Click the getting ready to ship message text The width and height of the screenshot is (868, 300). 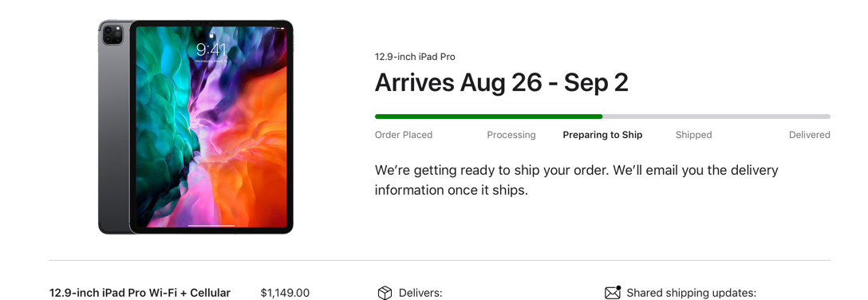(x=576, y=180)
